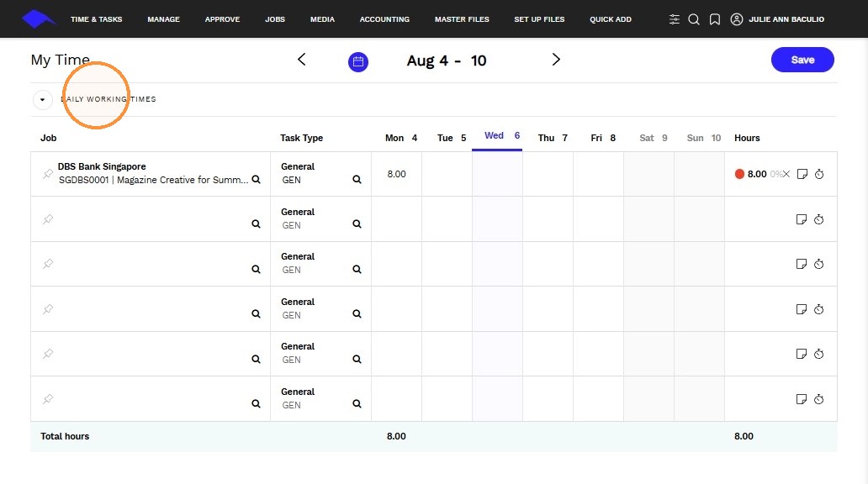
Task: Start timer in second timesheet row
Action: 818,219
